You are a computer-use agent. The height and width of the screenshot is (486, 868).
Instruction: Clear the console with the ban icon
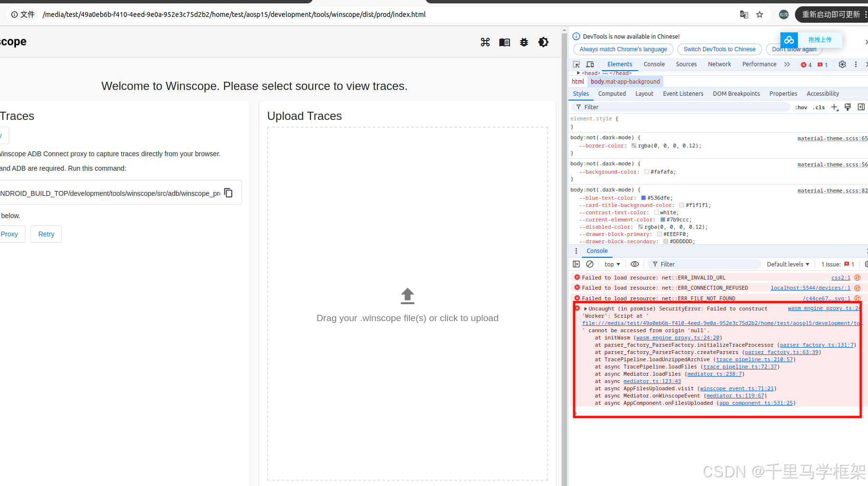[590, 264]
